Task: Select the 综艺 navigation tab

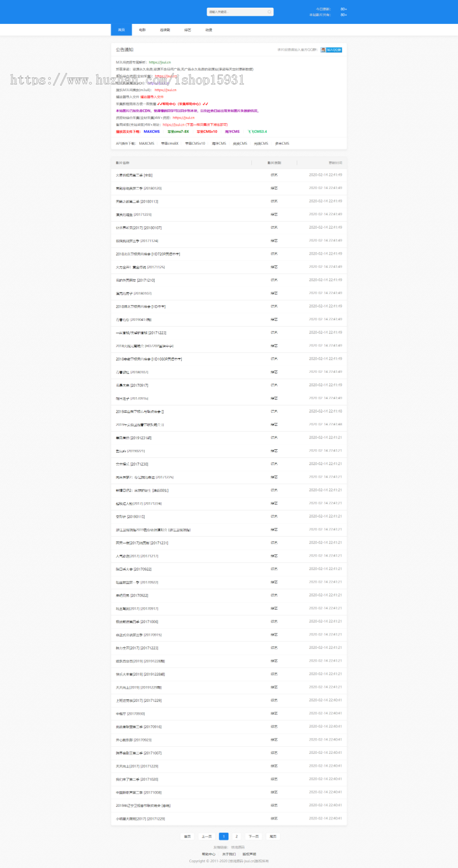Action: click(x=187, y=30)
